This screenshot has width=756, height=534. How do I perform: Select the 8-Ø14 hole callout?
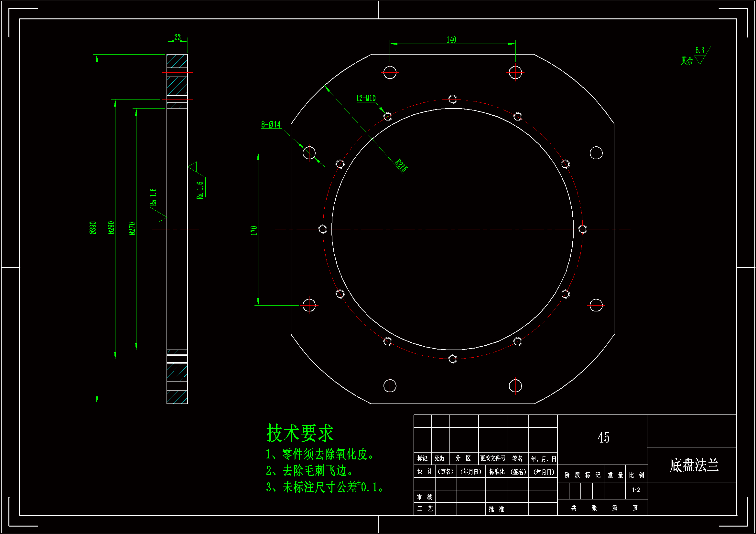(271, 124)
